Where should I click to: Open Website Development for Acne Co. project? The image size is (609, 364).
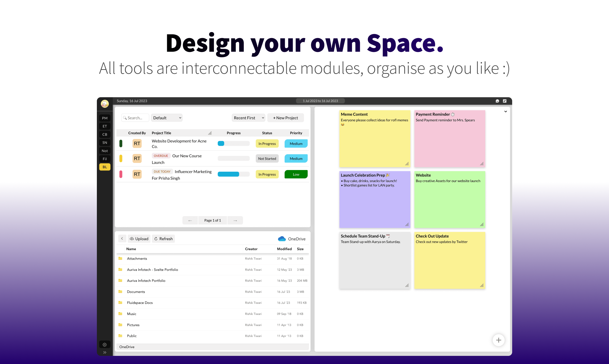179,144
